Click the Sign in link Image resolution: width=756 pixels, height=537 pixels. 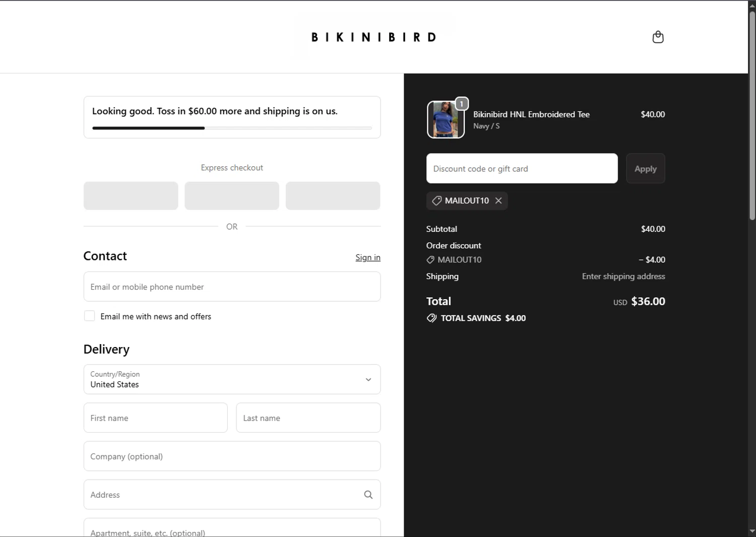pos(368,257)
